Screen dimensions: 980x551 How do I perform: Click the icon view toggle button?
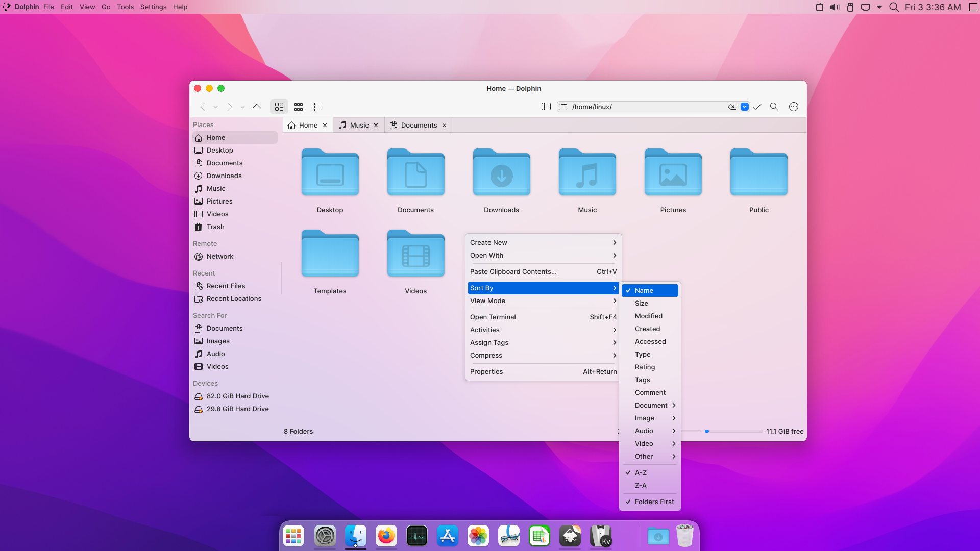279,106
